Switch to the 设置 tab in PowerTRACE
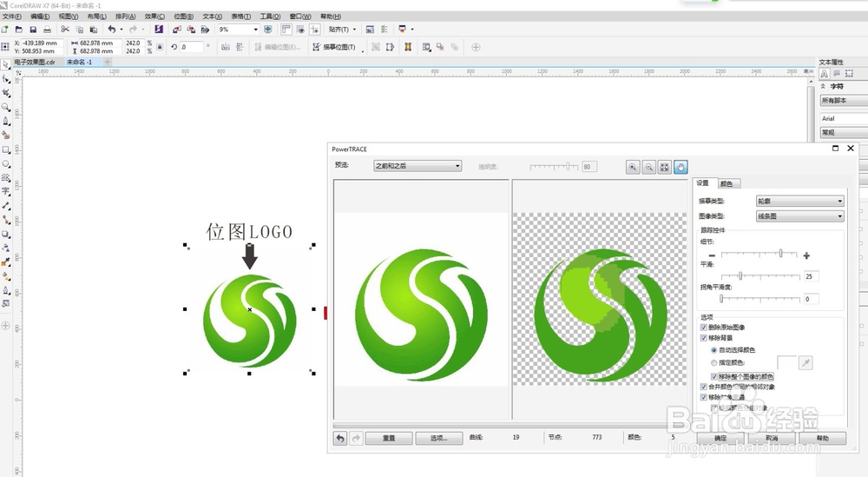 coord(703,182)
